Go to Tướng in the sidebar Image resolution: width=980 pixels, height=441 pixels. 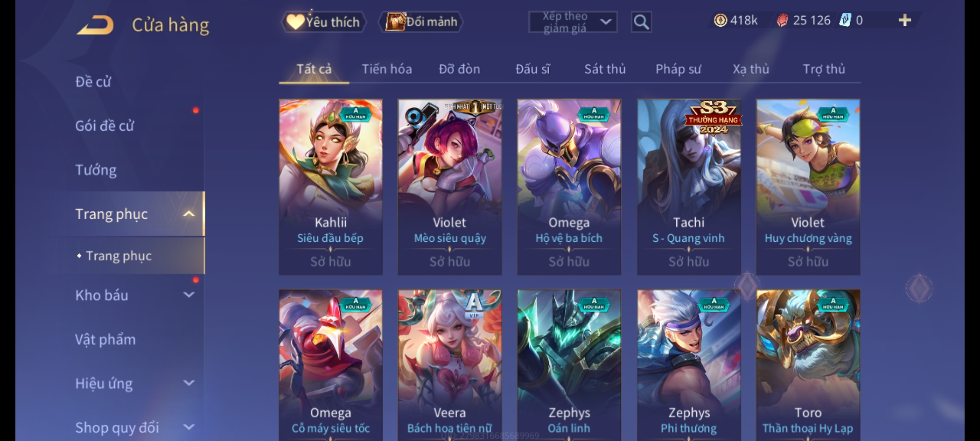pyautogui.click(x=96, y=170)
